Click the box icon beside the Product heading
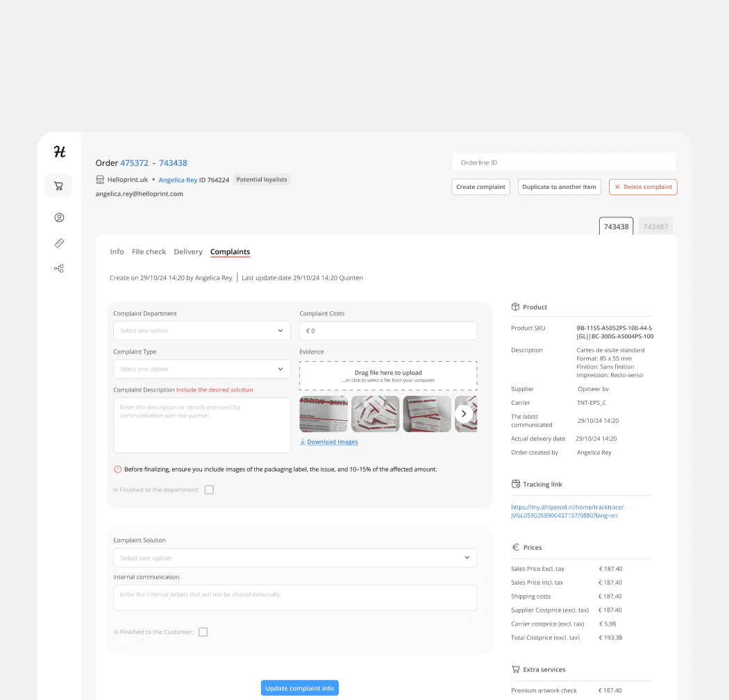Screen dimensions: 729x700 tap(516, 306)
